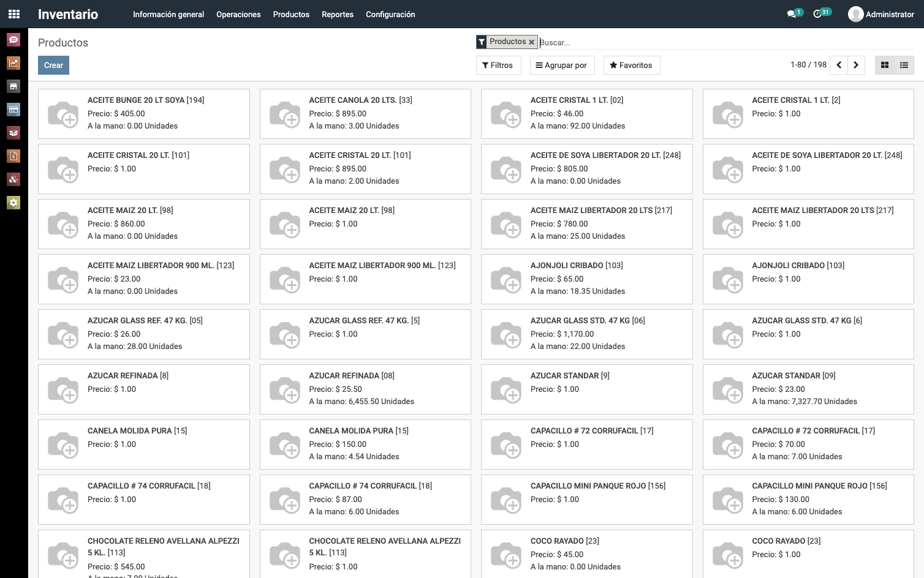Screen dimensions: 924x578
Task: Open AZUCAR STANDAR [09] product card
Action: tap(808, 389)
